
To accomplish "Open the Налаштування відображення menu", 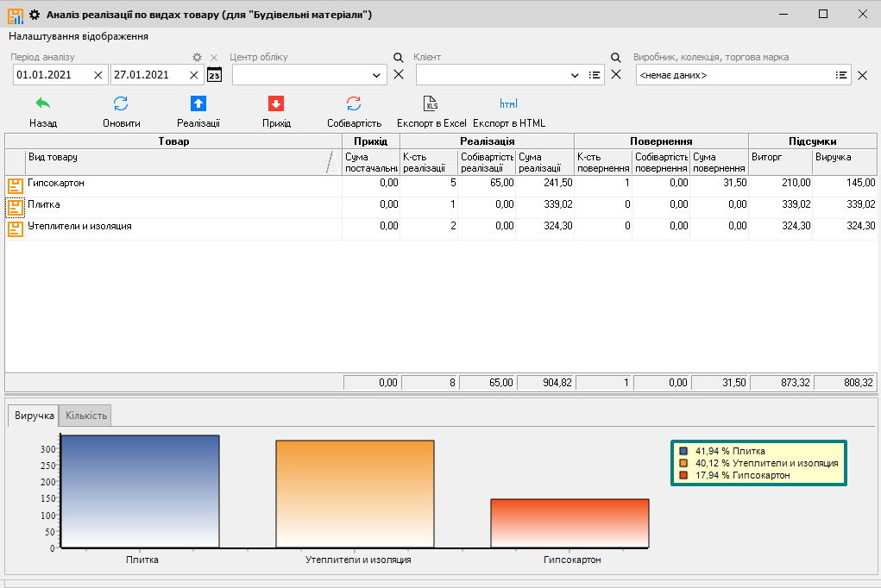I will 79,36.
